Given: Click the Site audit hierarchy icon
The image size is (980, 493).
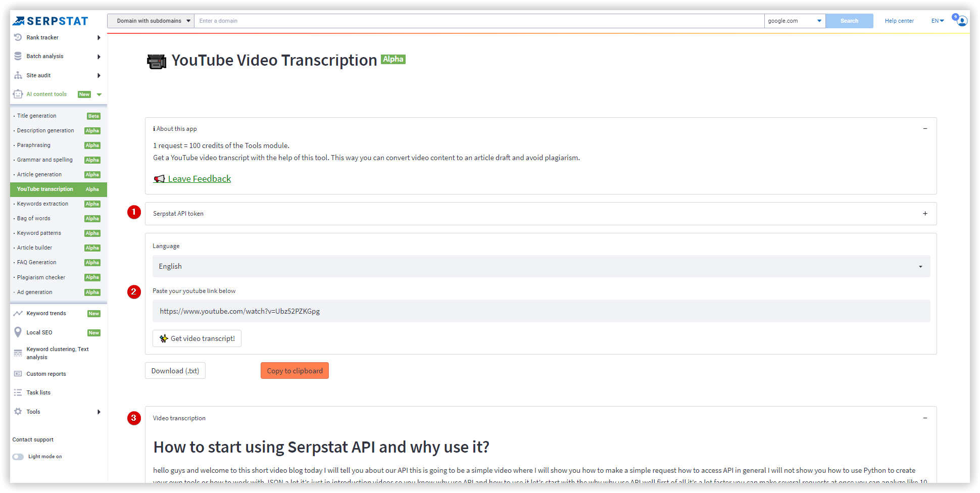Looking at the screenshot, I should tap(18, 75).
